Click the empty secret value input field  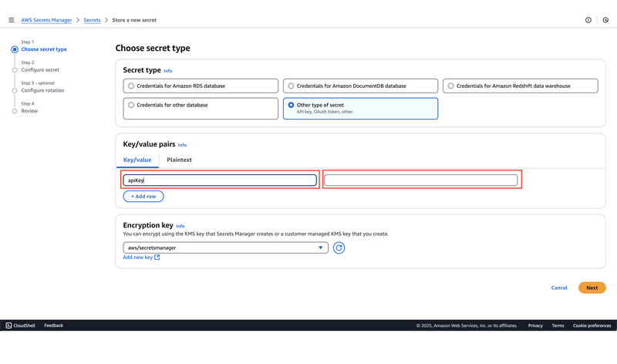[x=420, y=180]
